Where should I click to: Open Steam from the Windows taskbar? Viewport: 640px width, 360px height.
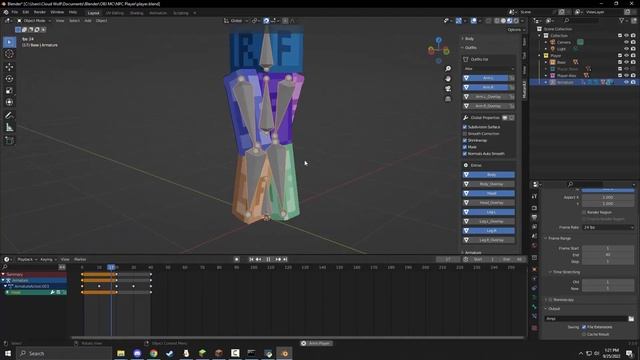click(170, 353)
